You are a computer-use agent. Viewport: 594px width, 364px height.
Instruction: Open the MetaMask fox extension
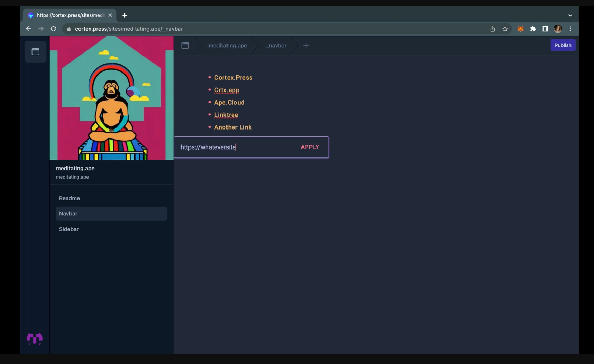[x=520, y=29]
